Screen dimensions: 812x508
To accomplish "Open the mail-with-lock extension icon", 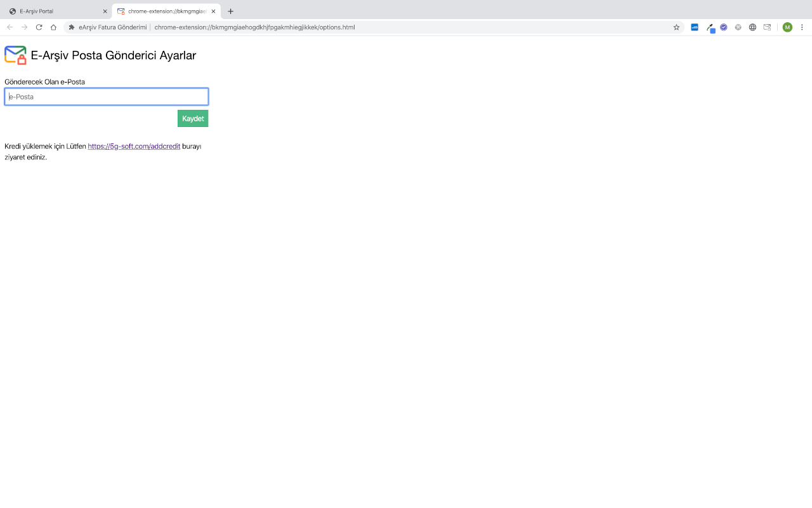I will (767, 27).
